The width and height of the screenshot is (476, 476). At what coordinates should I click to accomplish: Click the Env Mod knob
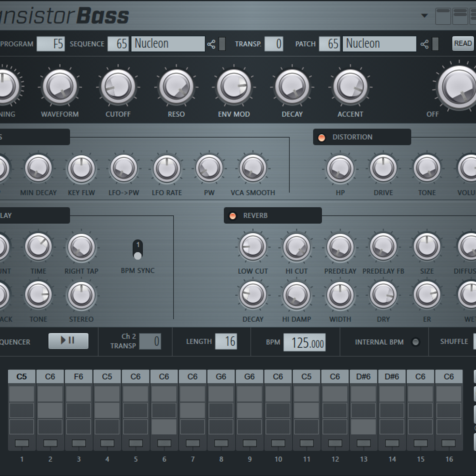(x=234, y=86)
